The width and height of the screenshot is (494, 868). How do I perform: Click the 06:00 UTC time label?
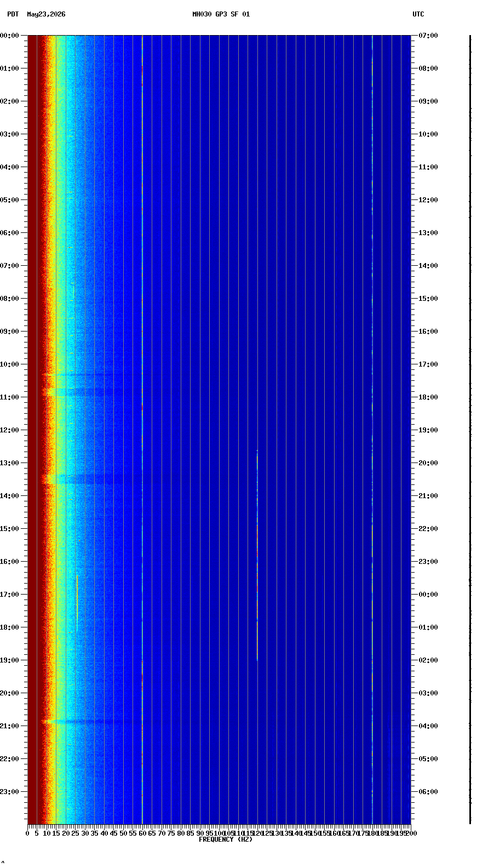[x=428, y=792]
